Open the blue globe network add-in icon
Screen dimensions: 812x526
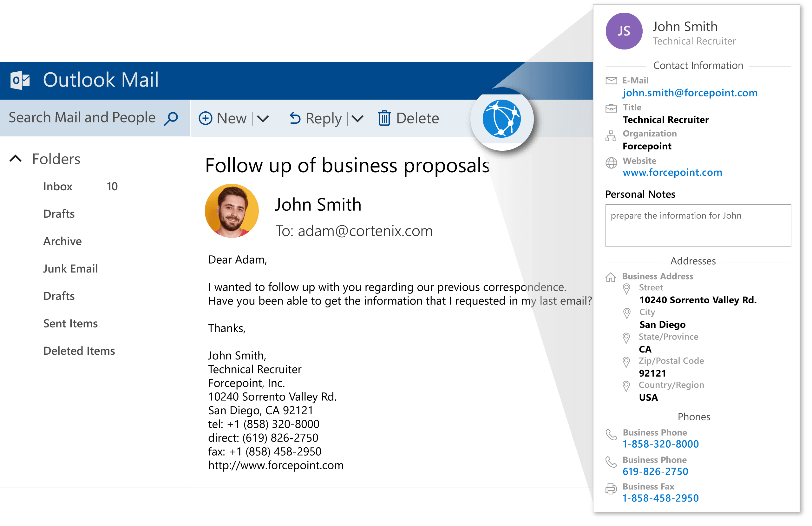501,119
